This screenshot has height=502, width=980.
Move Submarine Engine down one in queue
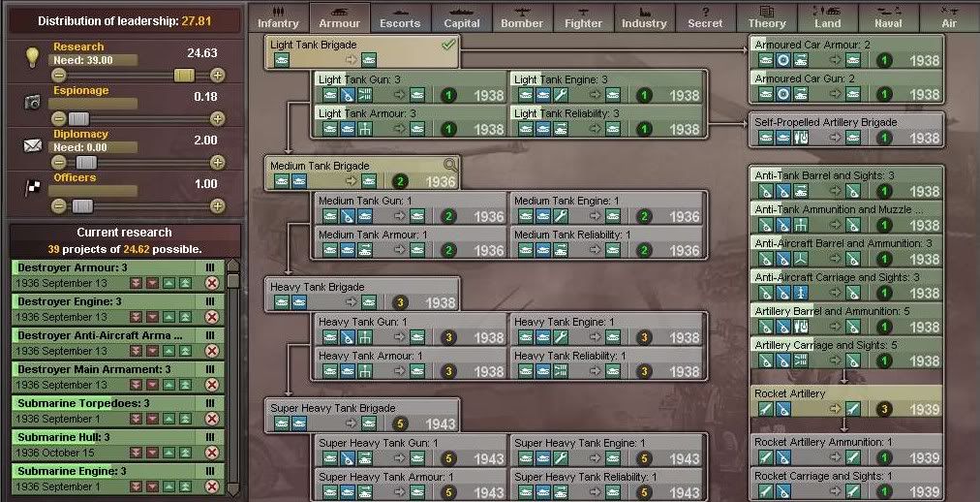[152, 486]
